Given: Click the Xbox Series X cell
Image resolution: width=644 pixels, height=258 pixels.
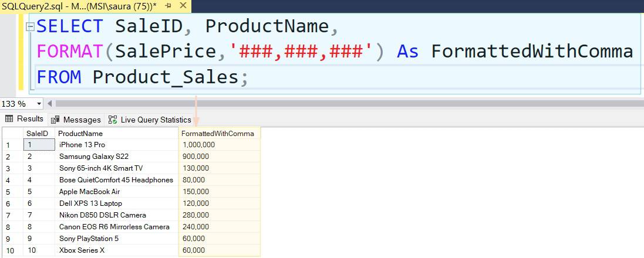Looking at the screenshot, I should coord(117,250).
